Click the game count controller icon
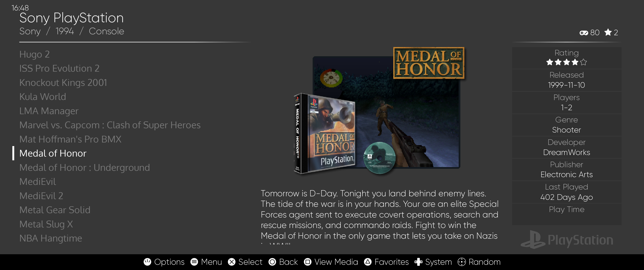 (x=584, y=33)
